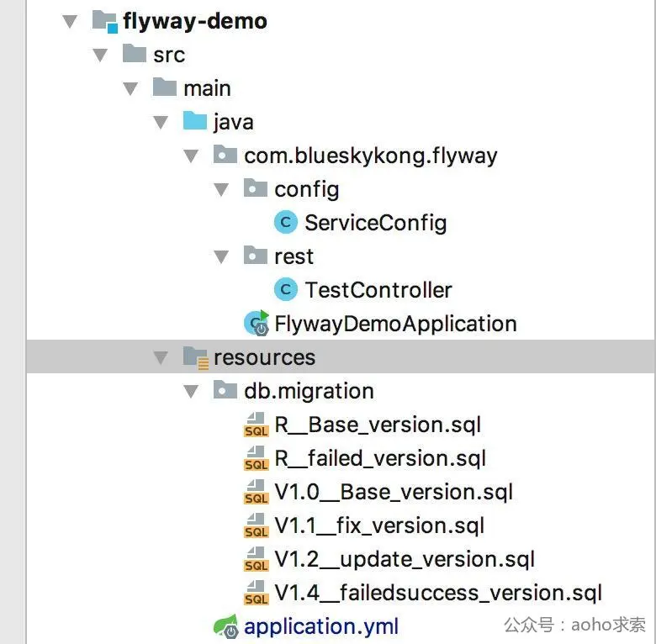Click the resources folder icon

pyautogui.click(x=195, y=357)
